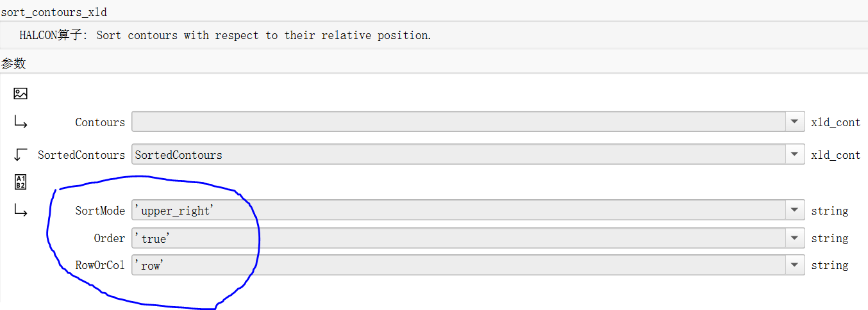Click the control parameters A1B2 icon

click(21, 182)
